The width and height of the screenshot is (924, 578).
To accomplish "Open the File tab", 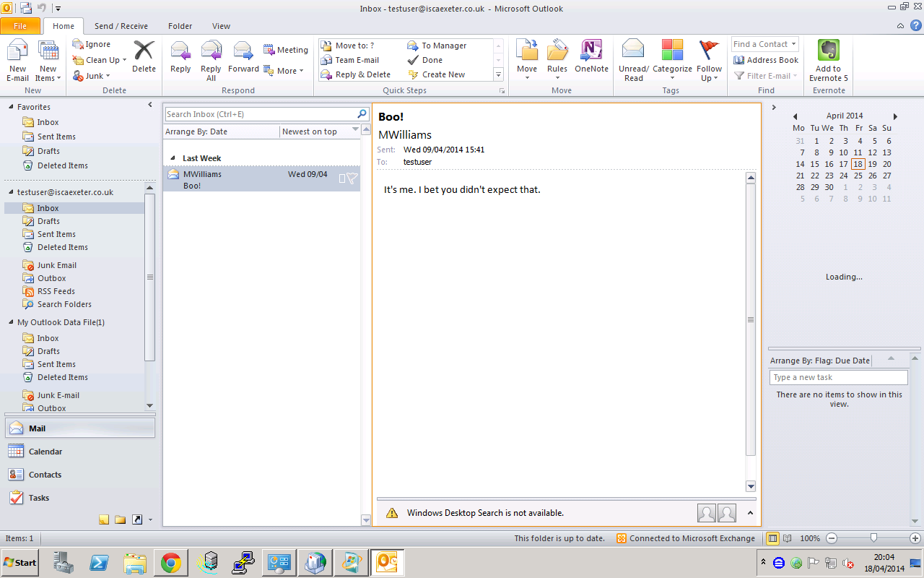I will pos(20,26).
